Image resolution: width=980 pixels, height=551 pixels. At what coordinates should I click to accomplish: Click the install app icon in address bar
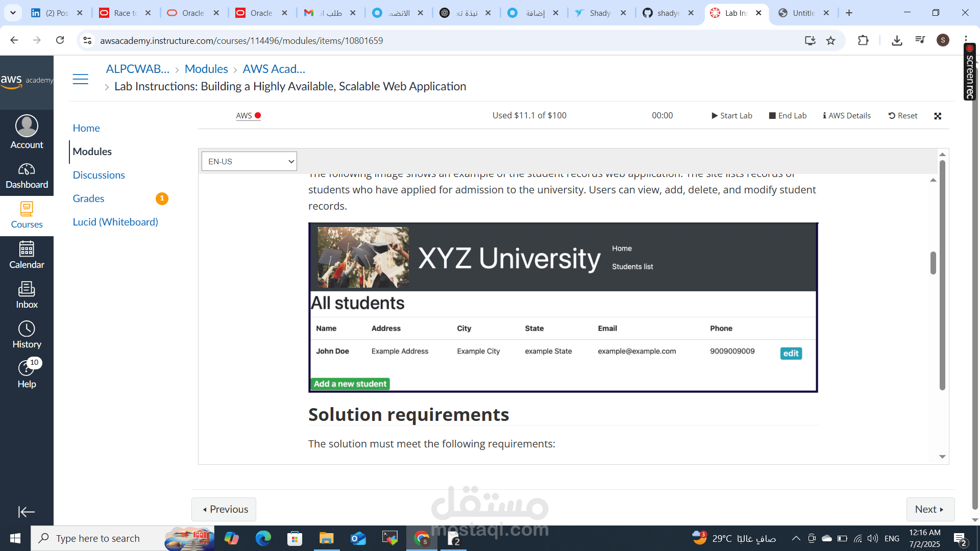point(810,40)
